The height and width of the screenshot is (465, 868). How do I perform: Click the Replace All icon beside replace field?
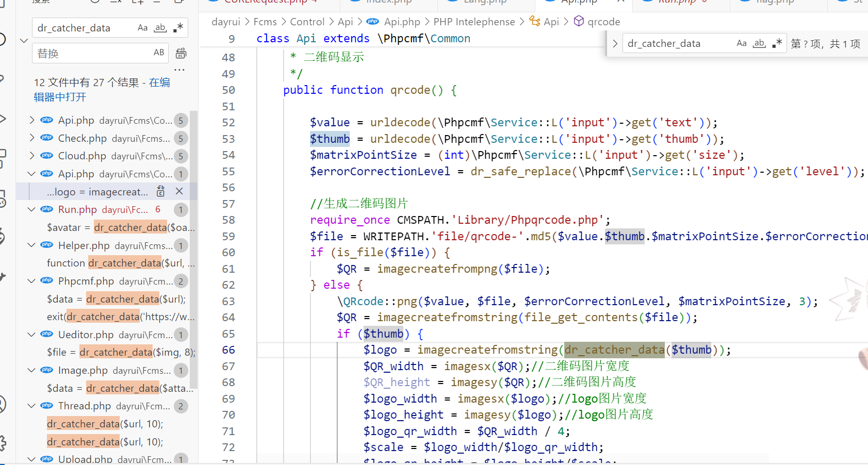click(181, 53)
